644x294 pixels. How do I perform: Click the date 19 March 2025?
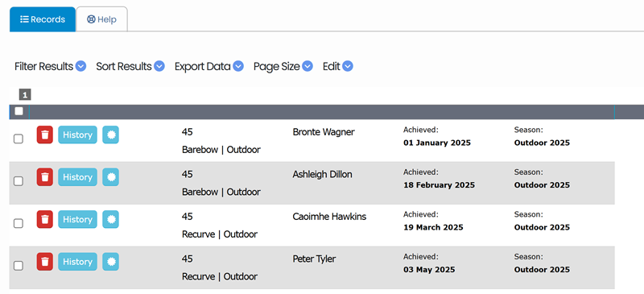click(x=433, y=227)
